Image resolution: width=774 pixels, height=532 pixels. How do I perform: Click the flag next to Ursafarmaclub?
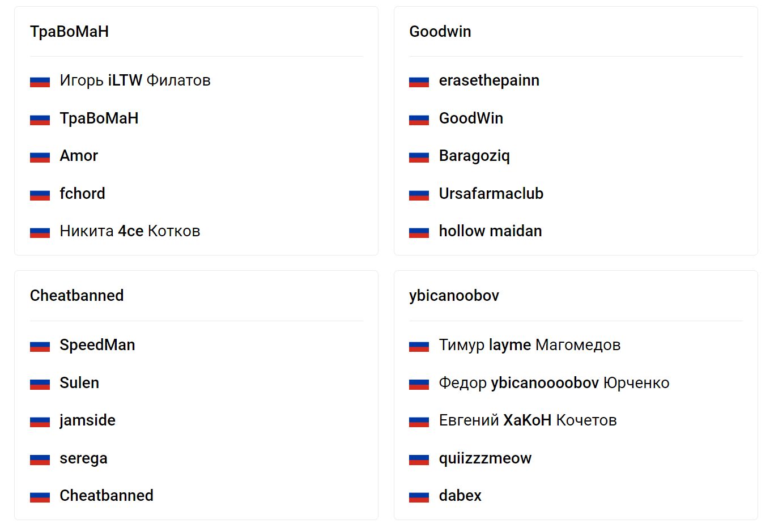point(419,195)
